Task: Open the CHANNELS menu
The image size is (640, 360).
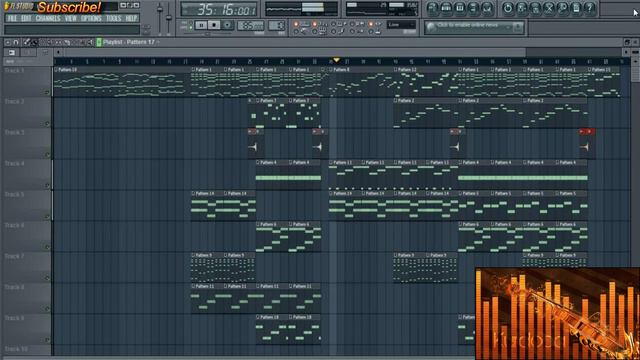Action: [x=48, y=18]
